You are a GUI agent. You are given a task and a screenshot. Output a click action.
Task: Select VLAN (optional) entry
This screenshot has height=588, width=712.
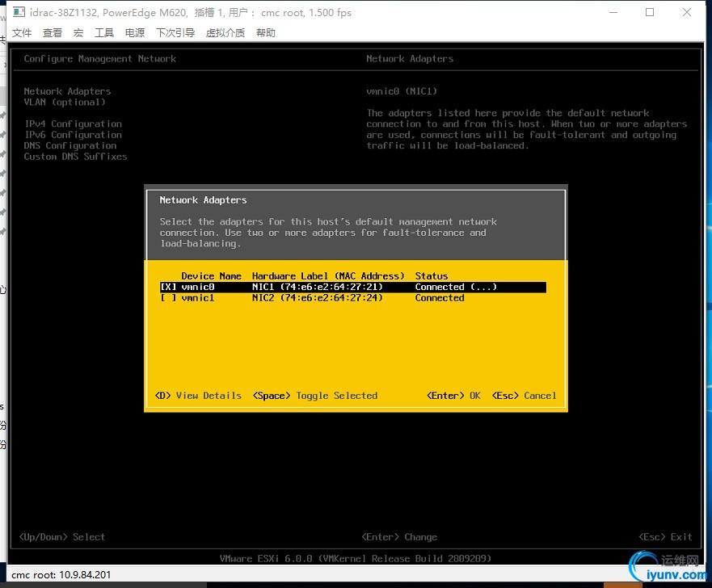[x=65, y=102]
